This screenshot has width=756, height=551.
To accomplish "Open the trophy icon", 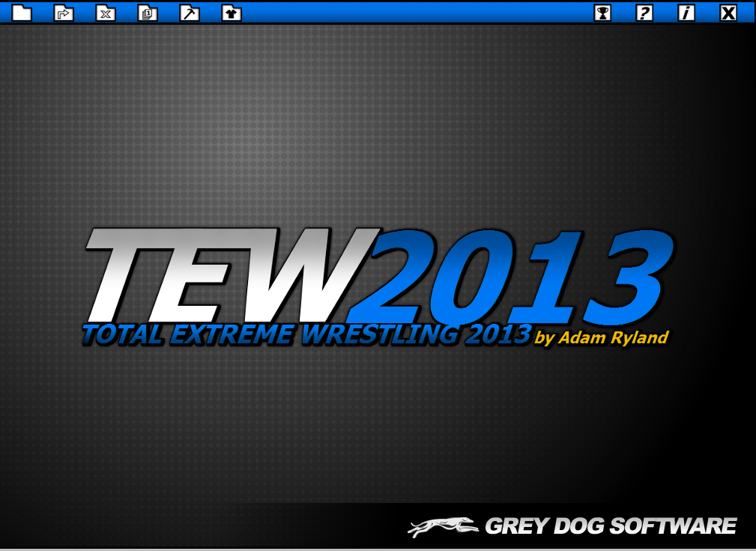I will coord(602,13).
